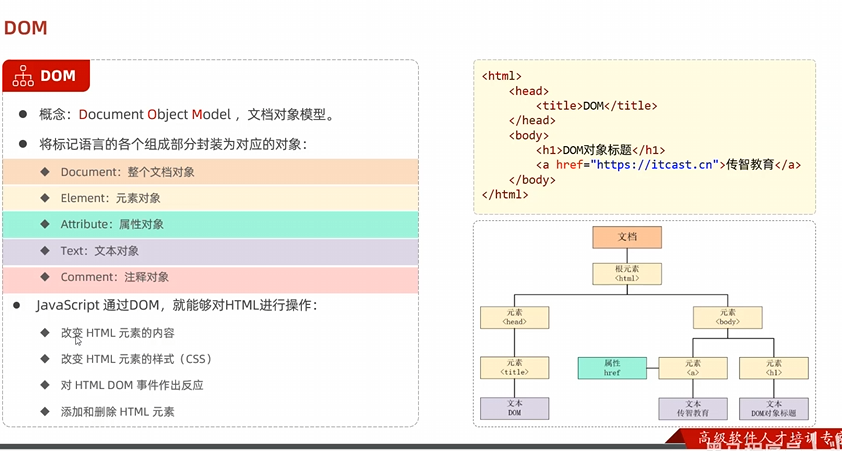Click the https://itcast.cn URL in code

pos(656,165)
